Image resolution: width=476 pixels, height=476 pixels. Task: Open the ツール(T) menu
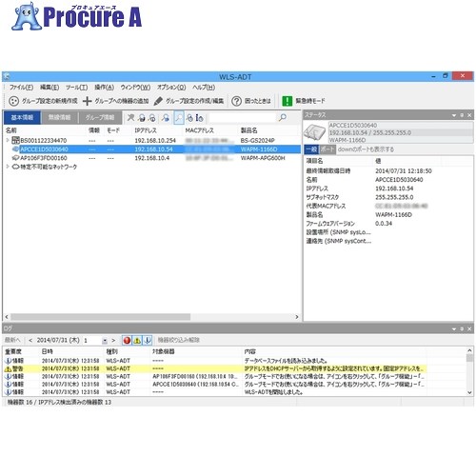click(76, 88)
